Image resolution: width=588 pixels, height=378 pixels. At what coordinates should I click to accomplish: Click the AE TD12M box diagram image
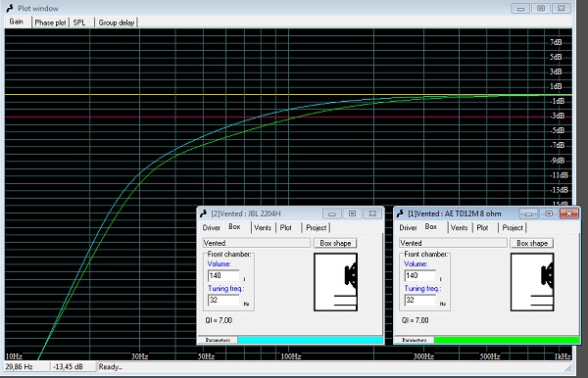(x=532, y=282)
